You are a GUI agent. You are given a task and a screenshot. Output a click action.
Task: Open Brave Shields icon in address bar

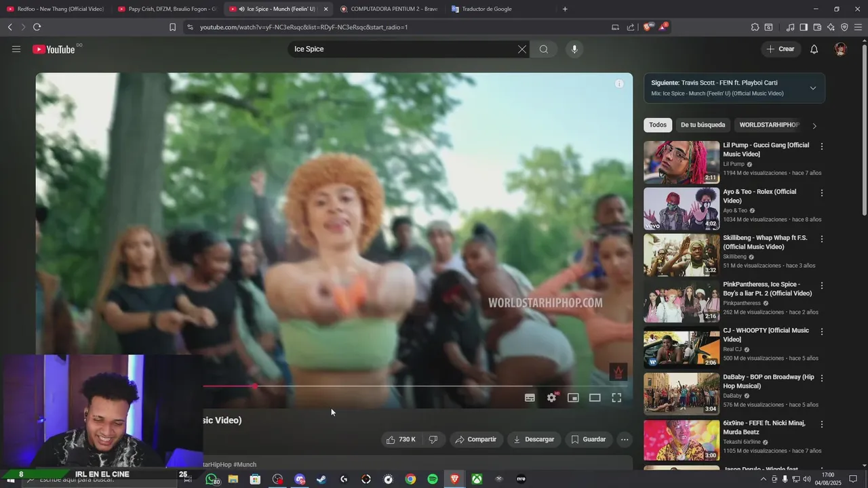(x=647, y=27)
